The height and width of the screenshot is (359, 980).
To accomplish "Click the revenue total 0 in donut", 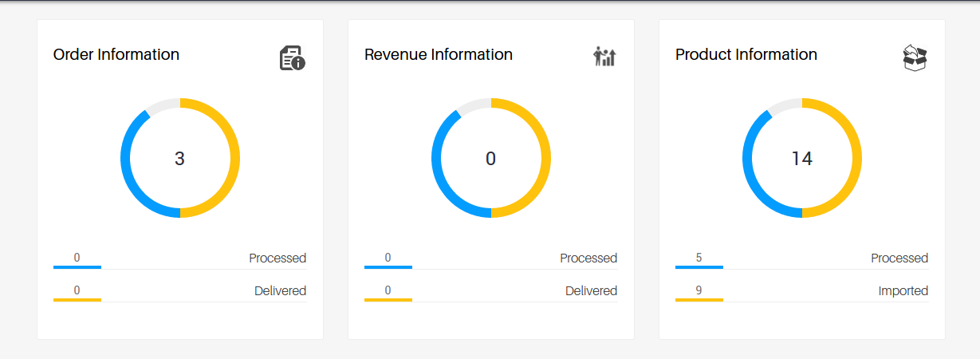I will click(490, 159).
